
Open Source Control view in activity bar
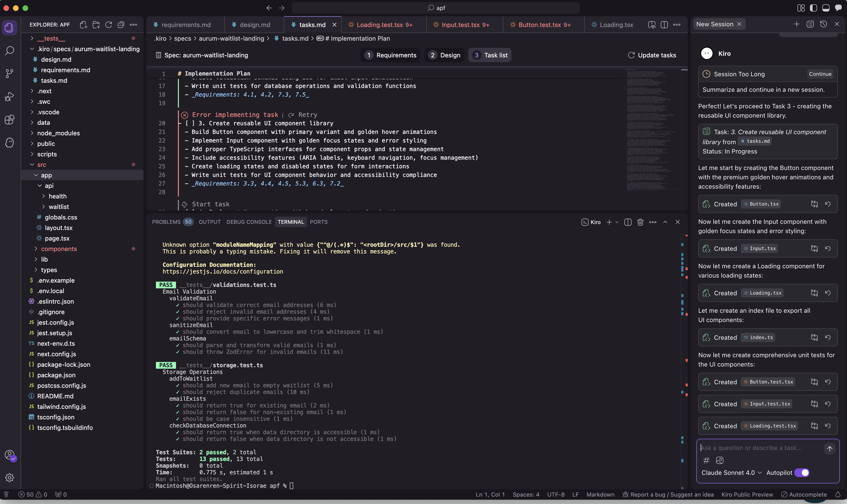click(x=10, y=73)
